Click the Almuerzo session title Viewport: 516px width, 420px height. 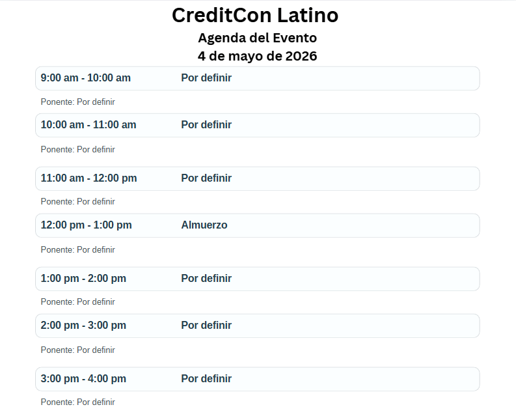pos(204,225)
